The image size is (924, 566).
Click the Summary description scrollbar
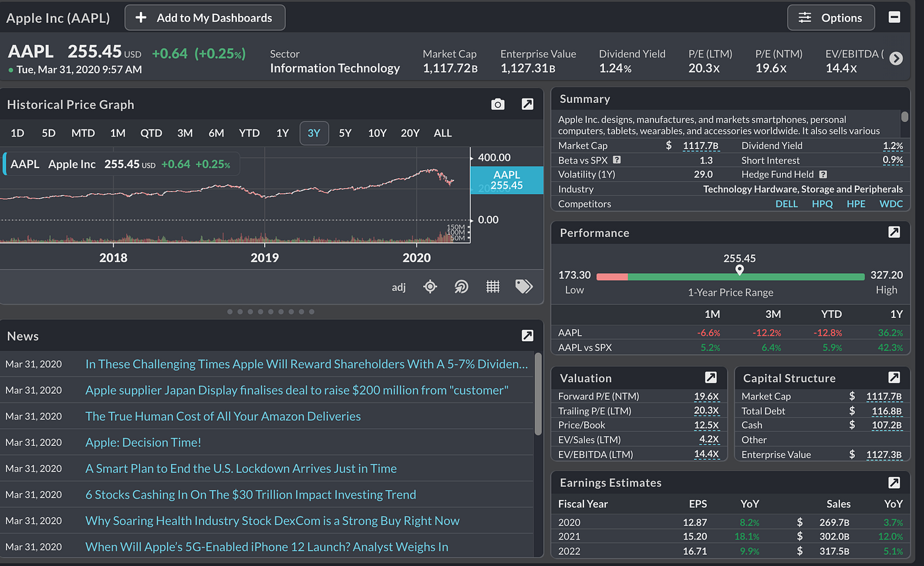pos(904,116)
